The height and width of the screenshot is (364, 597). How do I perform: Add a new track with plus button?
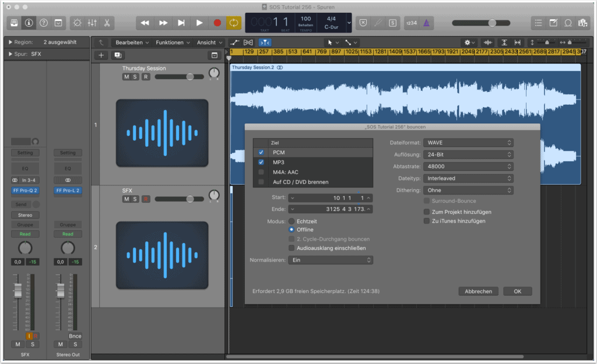[101, 55]
